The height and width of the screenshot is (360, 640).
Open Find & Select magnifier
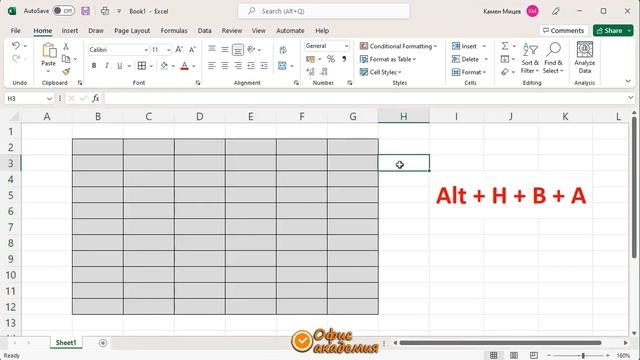point(553,58)
